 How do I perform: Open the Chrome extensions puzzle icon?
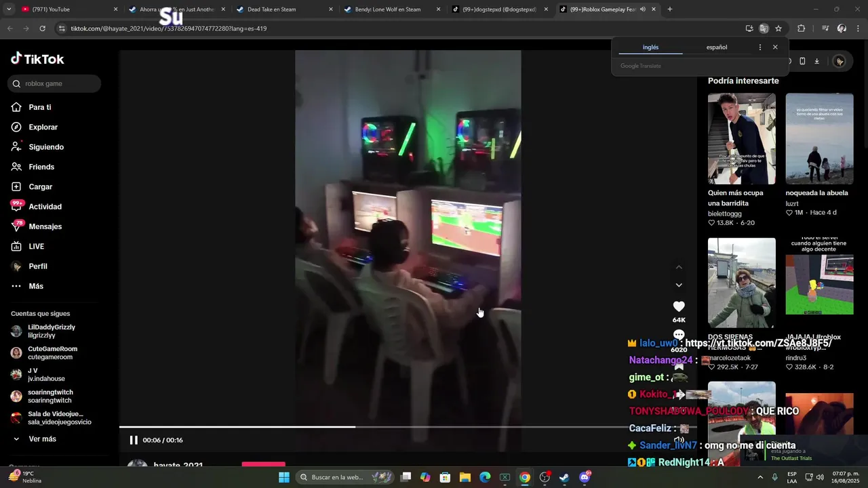801,28
